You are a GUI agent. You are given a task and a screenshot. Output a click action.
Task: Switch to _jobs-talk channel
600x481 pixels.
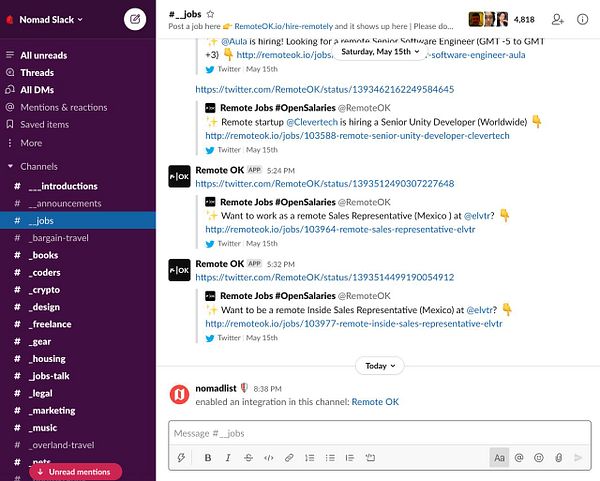tap(78, 376)
